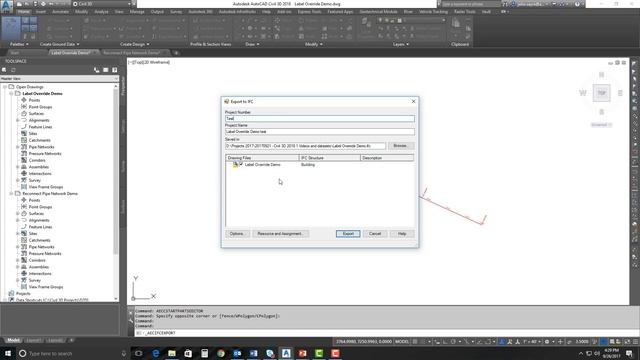Open File Explorer from taskbar
Viewport: 640px width, 360px height.
click(x=172, y=353)
